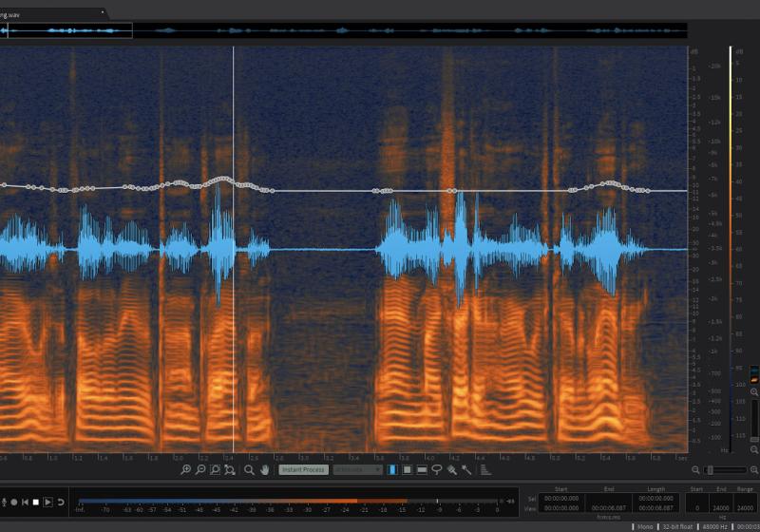The width and height of the screenshot is (760, 532).
Task: Click the vertical frequency zoom in magnifier
Action: [x=754, y=392]
